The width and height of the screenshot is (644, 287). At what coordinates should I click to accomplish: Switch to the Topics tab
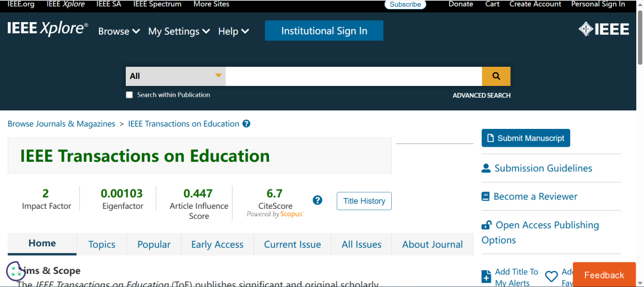tap(102, 244)
